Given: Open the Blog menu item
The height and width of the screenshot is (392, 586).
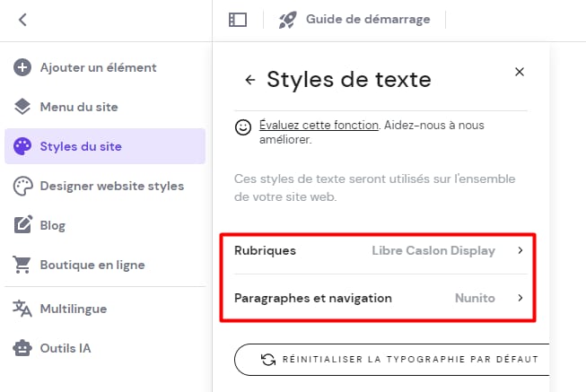Looking at the screenshot, I should click(53, 225).
